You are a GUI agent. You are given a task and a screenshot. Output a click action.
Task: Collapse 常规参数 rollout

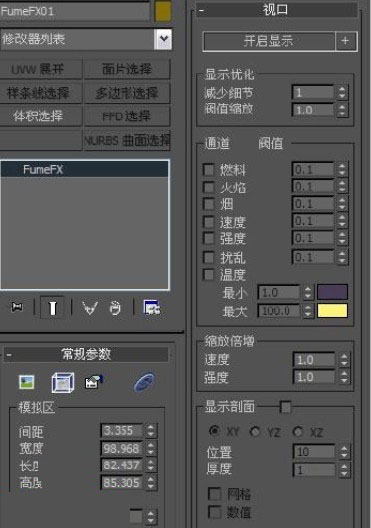tap(9, 355)
